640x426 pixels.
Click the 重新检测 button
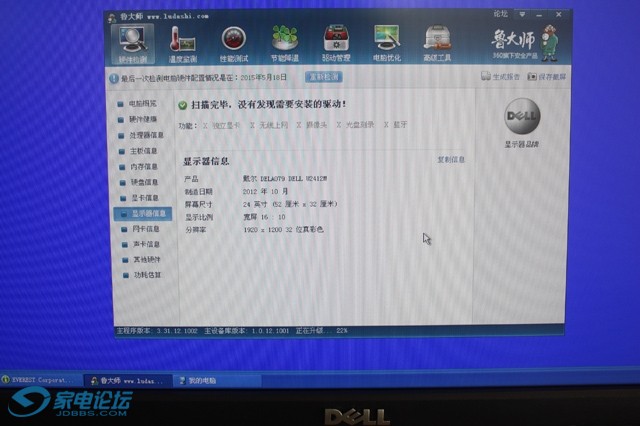point(324,77)
